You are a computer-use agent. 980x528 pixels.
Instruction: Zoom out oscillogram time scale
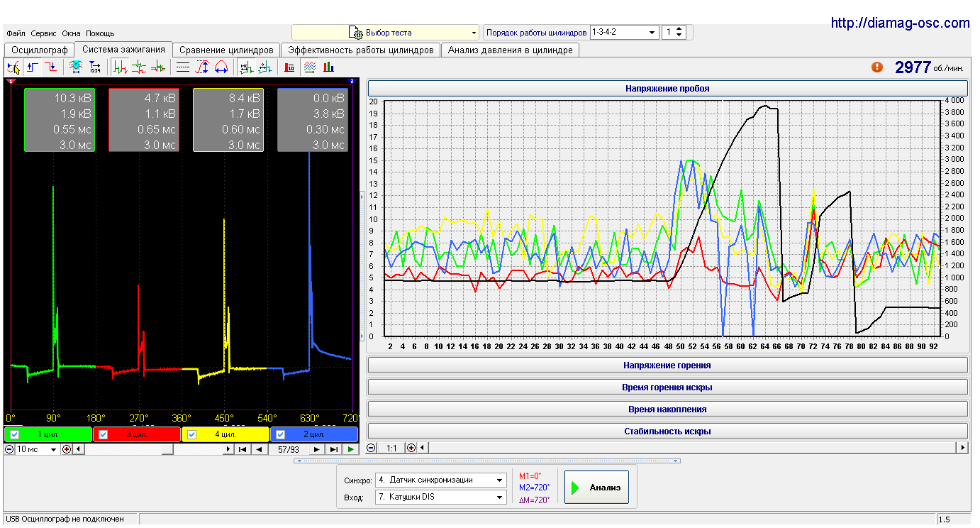pyautogui.click(x=9, y=449)
